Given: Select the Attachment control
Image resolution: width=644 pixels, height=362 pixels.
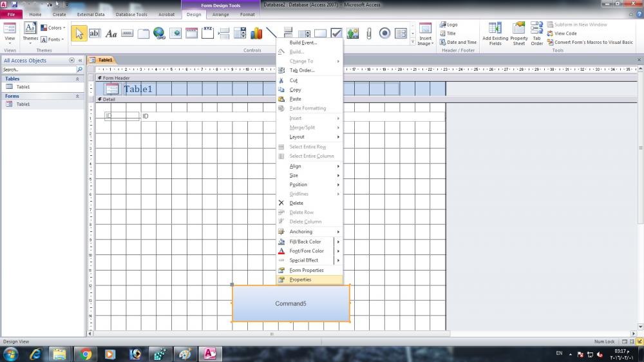Looking at the screenshot, I should [368, 33].
